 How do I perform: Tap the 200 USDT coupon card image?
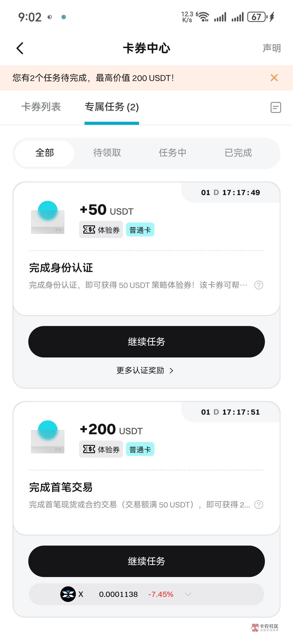(x=48, y=437)
